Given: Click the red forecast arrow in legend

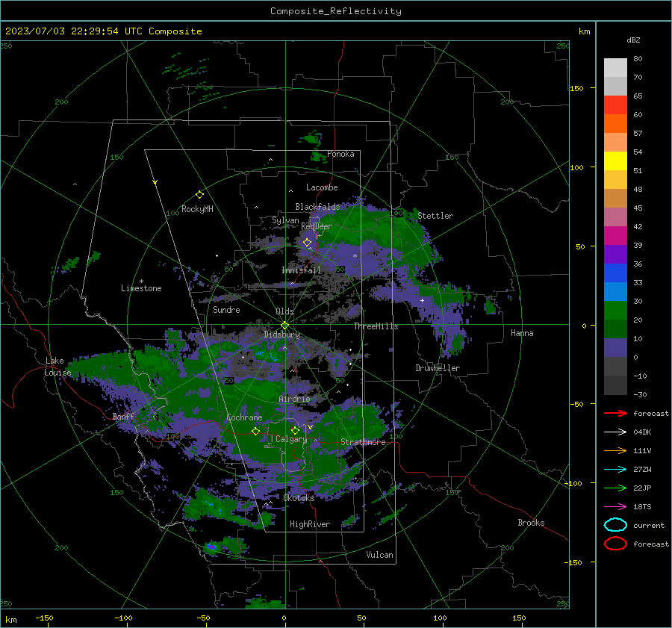Looking at the screenshot, I should tap(615, 413).
